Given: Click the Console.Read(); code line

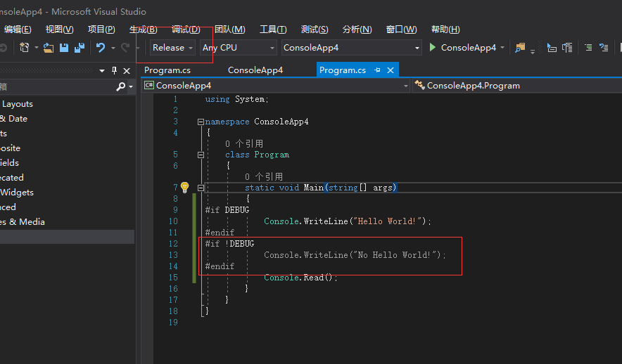Looking at the screenshot, I should click(x=300, y=278).
